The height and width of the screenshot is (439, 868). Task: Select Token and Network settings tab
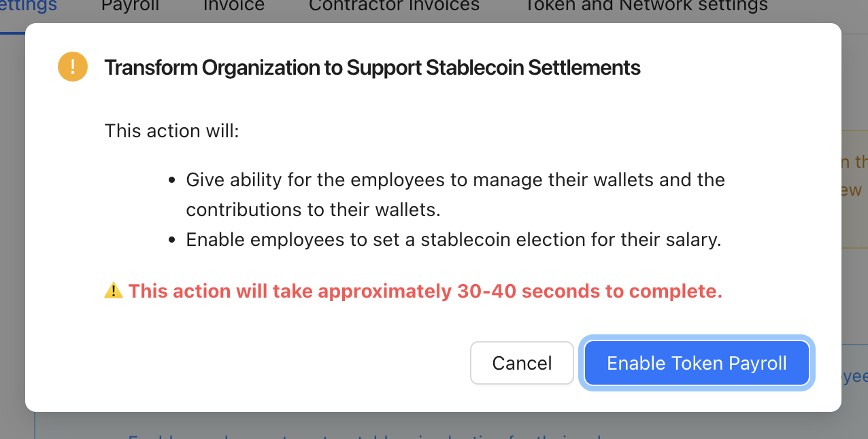(x=646, y=5)
